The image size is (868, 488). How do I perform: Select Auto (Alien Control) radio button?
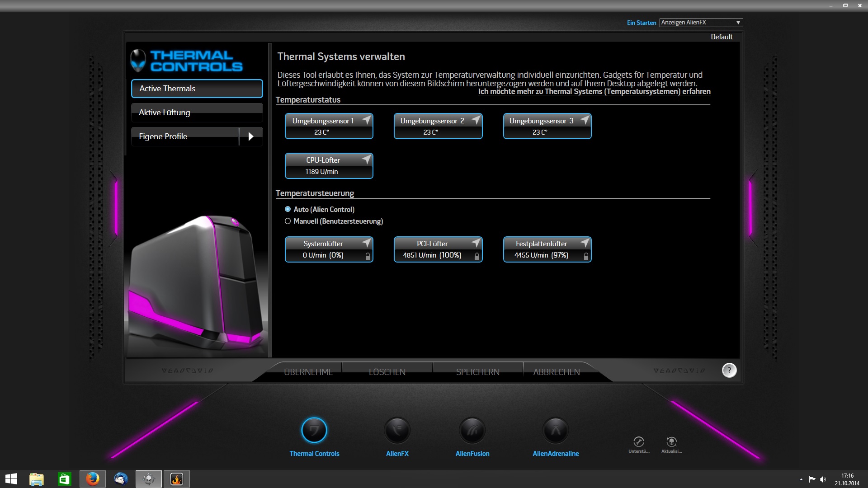[288, 209]
